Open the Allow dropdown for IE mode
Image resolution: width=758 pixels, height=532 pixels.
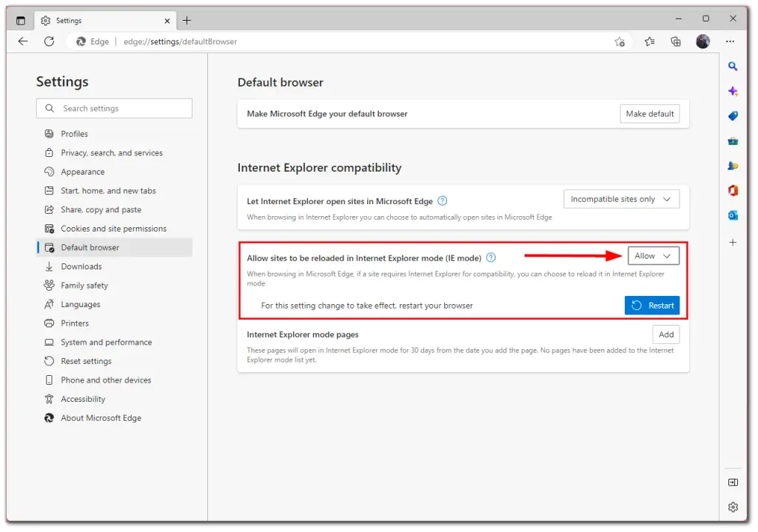[654, 255]
